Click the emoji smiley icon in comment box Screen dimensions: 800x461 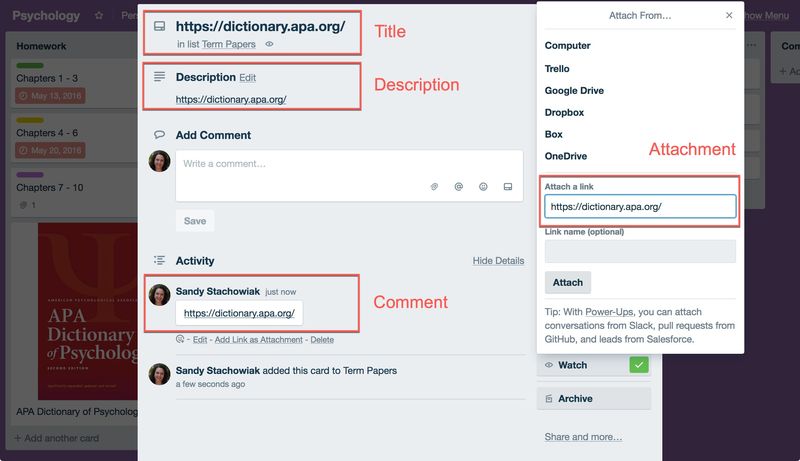(483, 187)
